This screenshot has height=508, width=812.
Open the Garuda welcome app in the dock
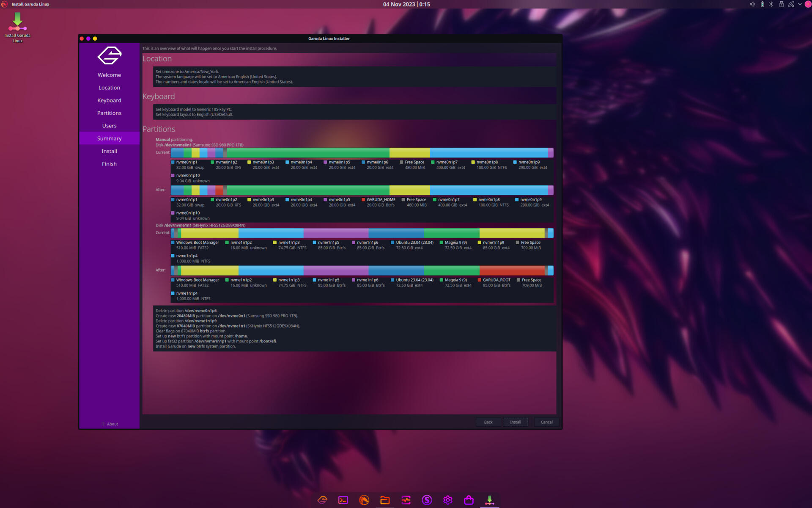coord(322,500)
